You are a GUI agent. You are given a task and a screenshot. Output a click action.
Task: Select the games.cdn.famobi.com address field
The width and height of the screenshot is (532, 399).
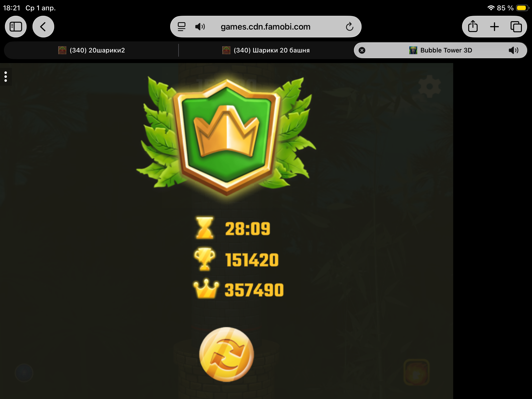(266, 27)
